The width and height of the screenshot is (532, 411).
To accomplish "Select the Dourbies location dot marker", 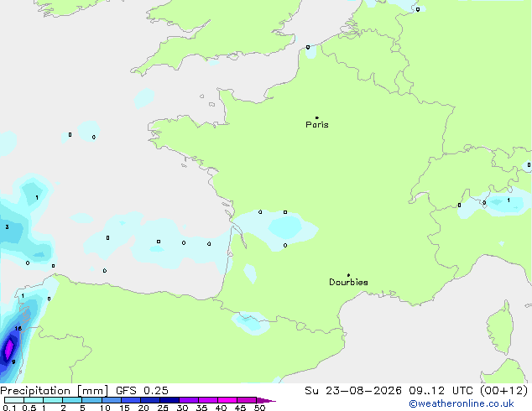I will 348,275.
